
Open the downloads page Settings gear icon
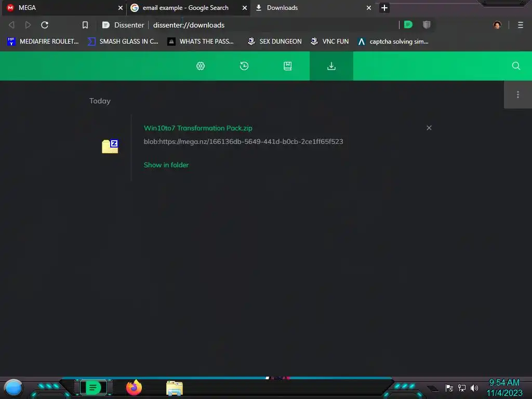pyautogui.click(x=201, y=66)
